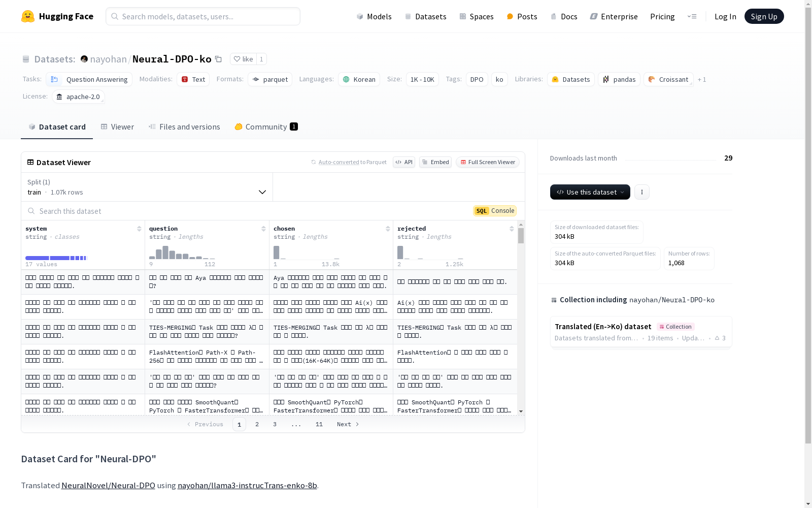Go to page 3 of dataset

[275, 424]
